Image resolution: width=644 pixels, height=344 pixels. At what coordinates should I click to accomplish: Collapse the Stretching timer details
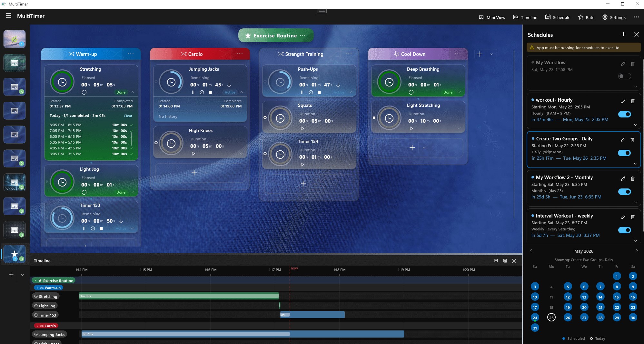pos(133,92)
